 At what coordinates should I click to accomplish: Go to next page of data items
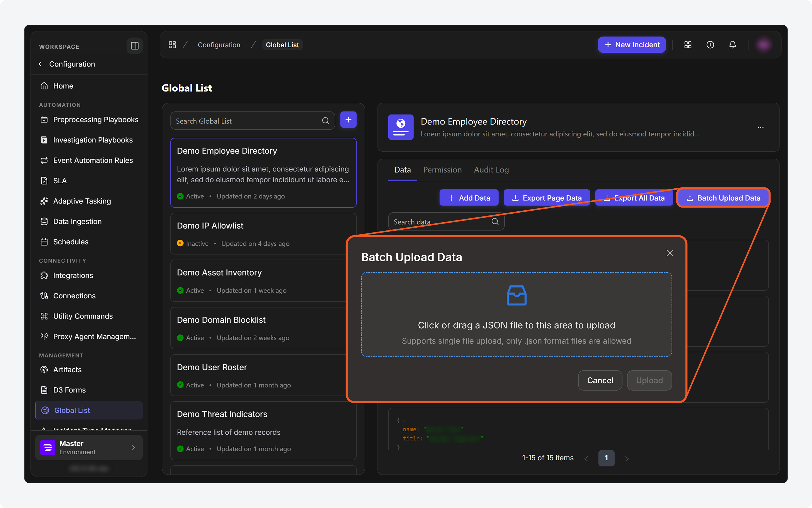coord(626,458)
